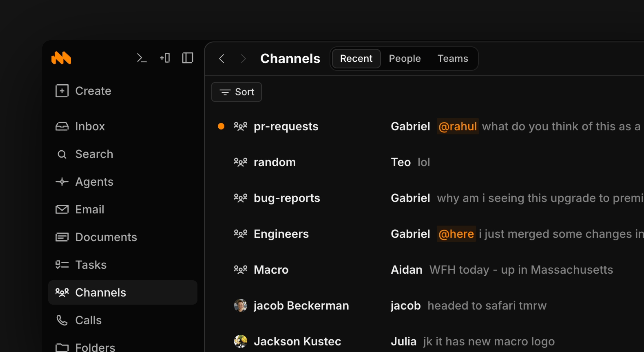Click the Search magnifier icon
Viewport: 644px width, 352px height.
click(x=62, y=154)
